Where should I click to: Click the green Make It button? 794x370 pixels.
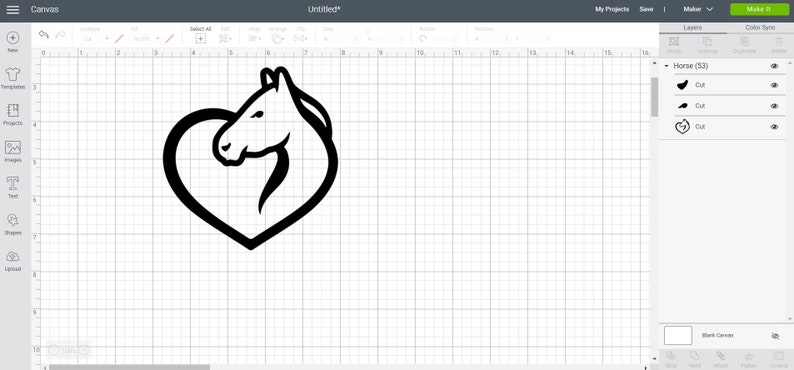pyautogui.click(x=759, y=9)
